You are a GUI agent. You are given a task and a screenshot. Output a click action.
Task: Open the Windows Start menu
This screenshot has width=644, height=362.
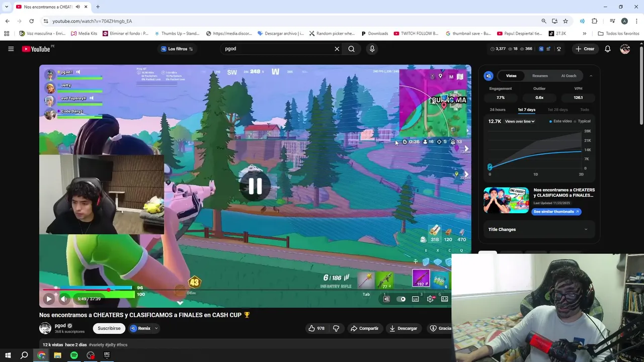(x=8, y=355)
